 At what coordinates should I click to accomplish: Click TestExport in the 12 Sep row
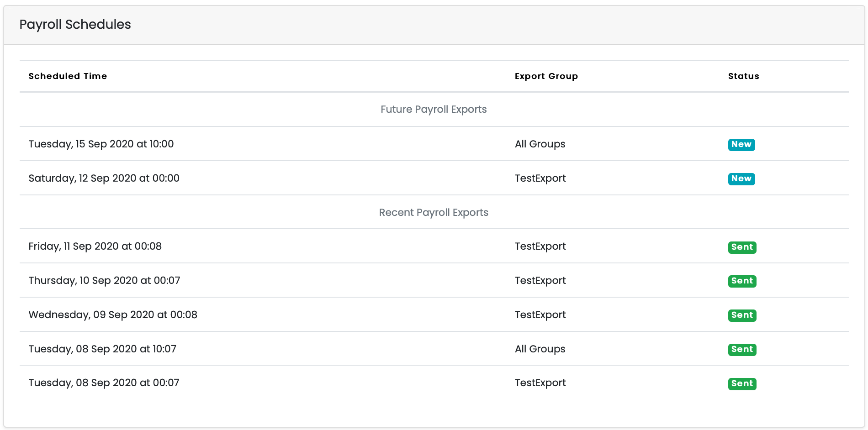(540, 178)
